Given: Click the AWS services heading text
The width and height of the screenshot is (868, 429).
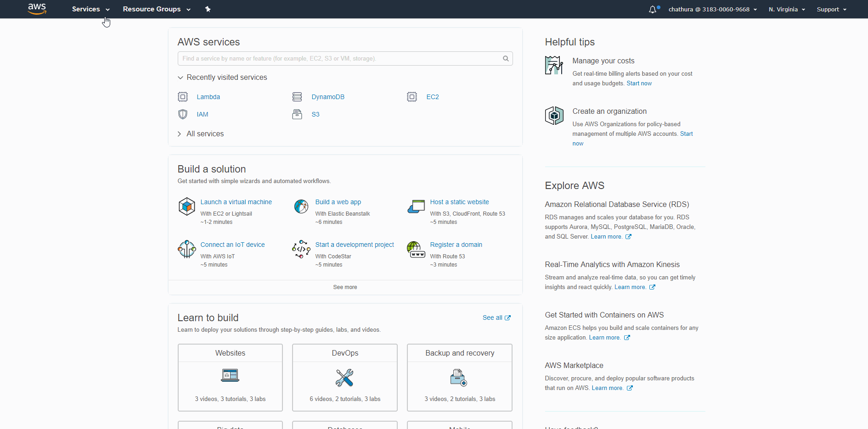Looking at the screenshot, I should (209, 42).
